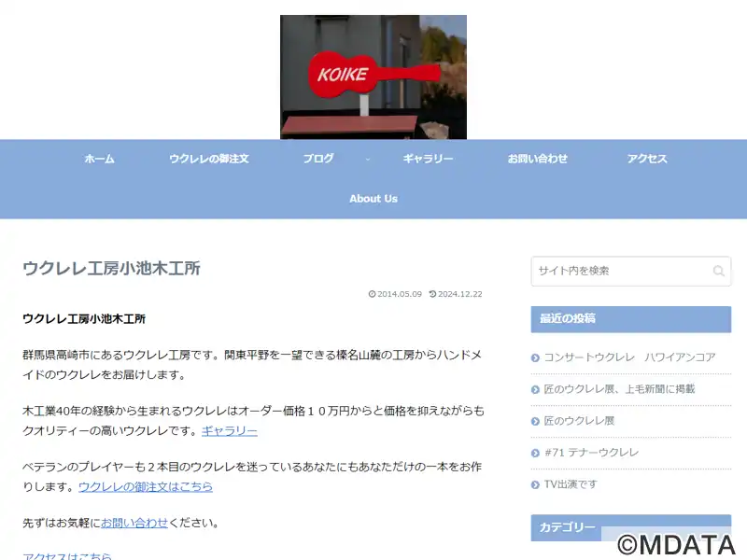Image resolution: width=747 pixels, height=560 pixels.
Task: Click the updated date 2024.12.22
Action: point(460,294)
